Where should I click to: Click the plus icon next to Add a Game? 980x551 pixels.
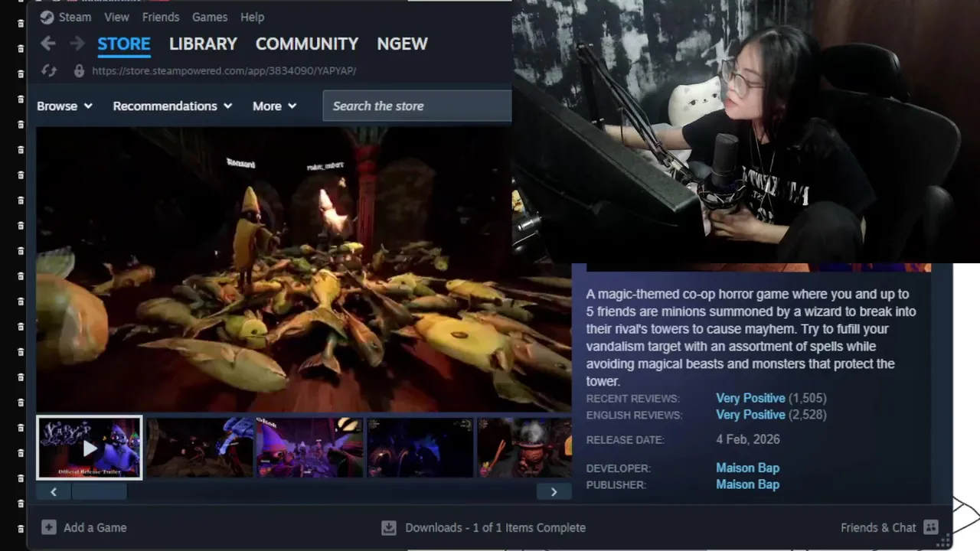click(49, 527)
